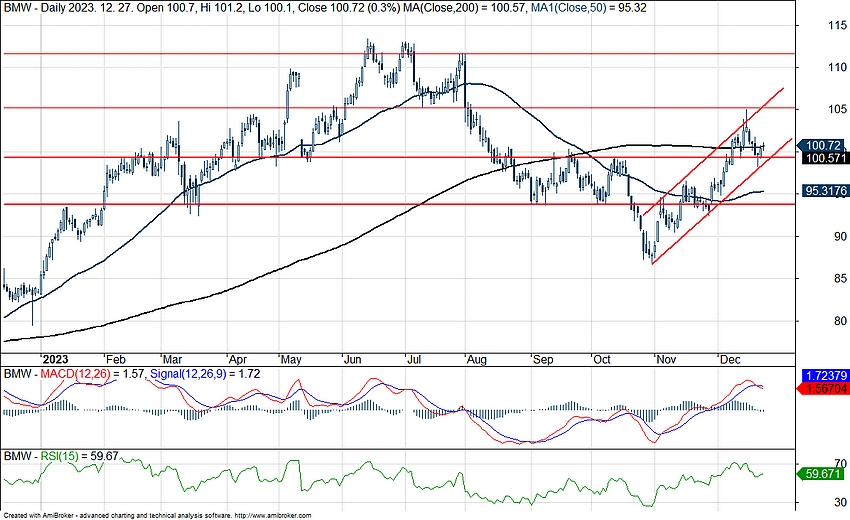
Task: Click the MA1(Close,50) = 95.32 header label
Action: [587, 8]
